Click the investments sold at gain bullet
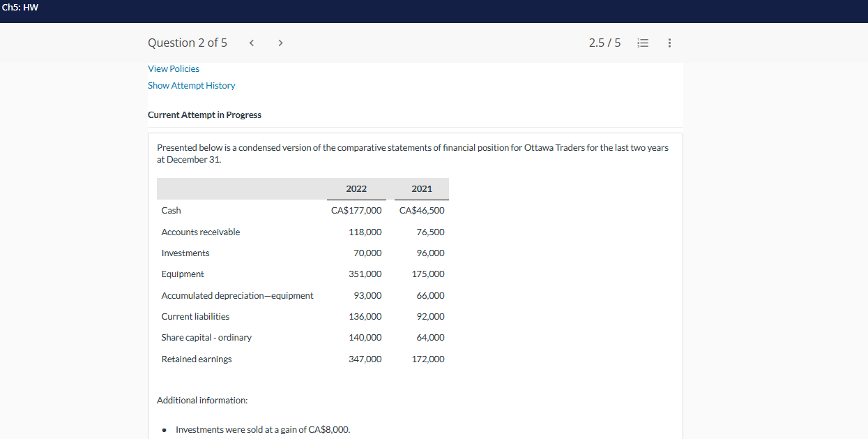The height and width of the screenshot is (439, 868). [263, 429]
